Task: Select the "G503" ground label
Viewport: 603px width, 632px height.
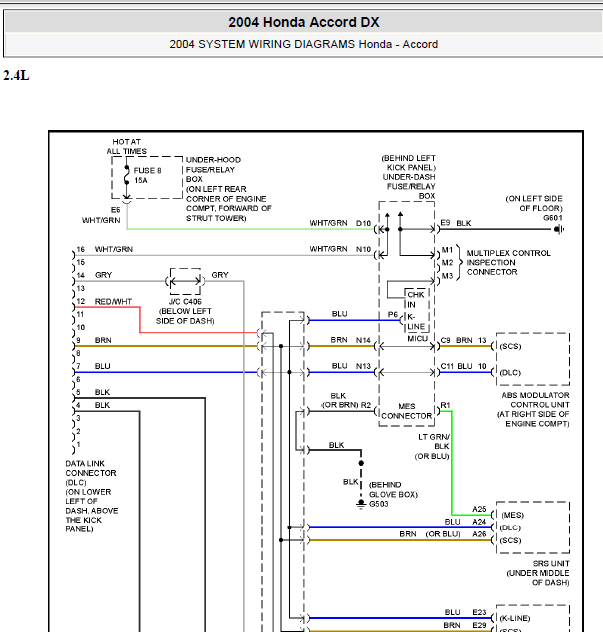Action: coord(378,504)
